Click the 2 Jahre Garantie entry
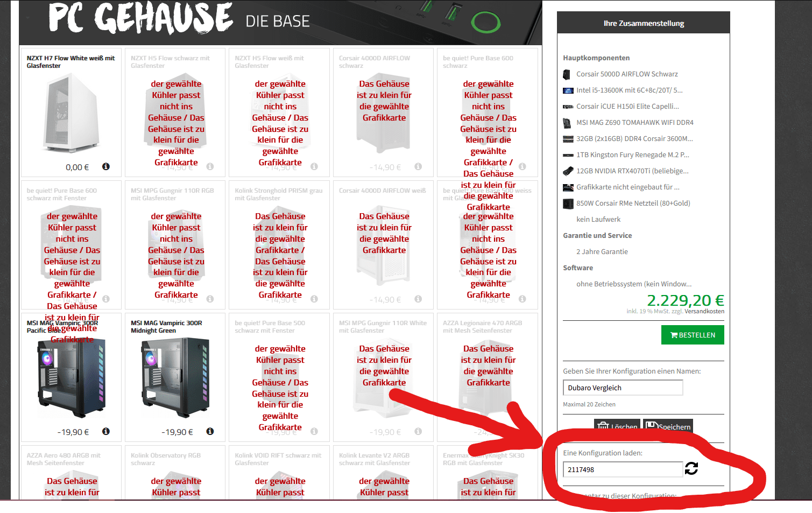 (x=602, y=252)
